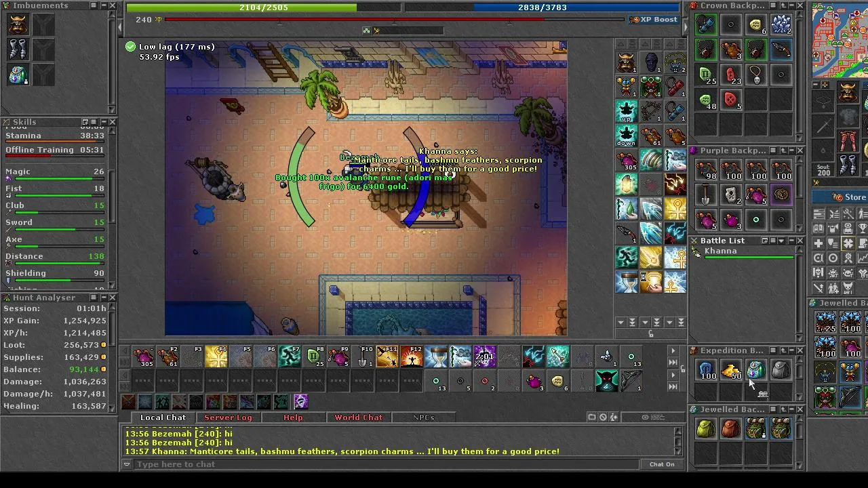Open the red backpack in Jewelled Backpack

click(x=731, y=429)
